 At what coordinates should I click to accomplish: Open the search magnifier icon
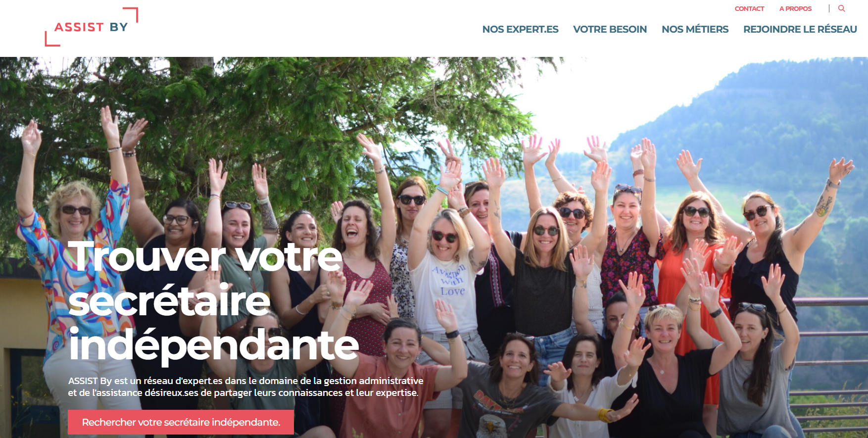(x=841, y=8)
